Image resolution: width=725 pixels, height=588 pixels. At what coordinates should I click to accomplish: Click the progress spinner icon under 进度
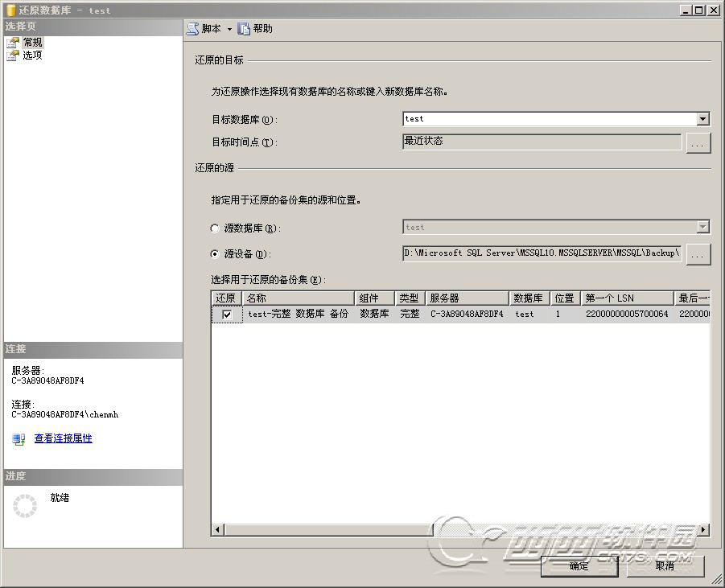25,506
